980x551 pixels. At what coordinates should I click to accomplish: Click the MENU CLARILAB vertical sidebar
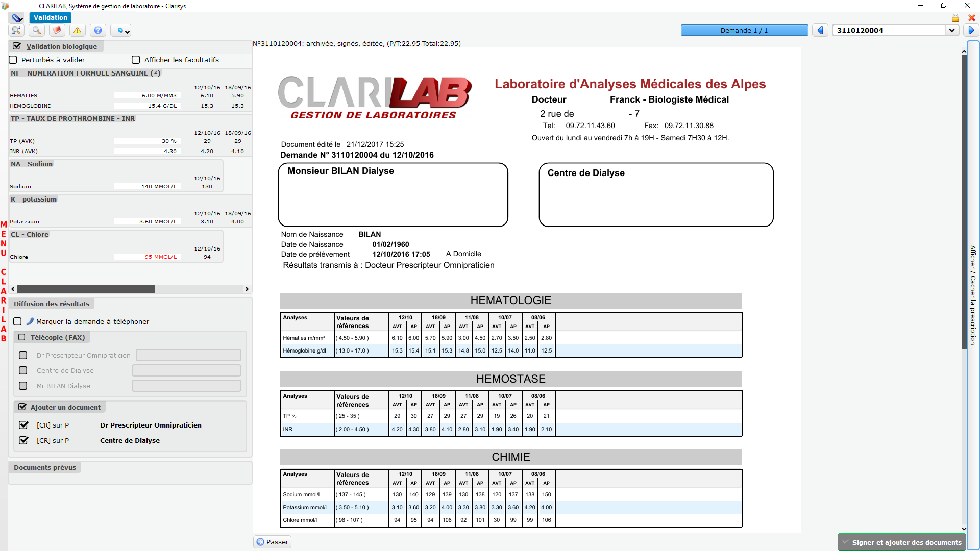pyautogui.click(x=4, y=282)
